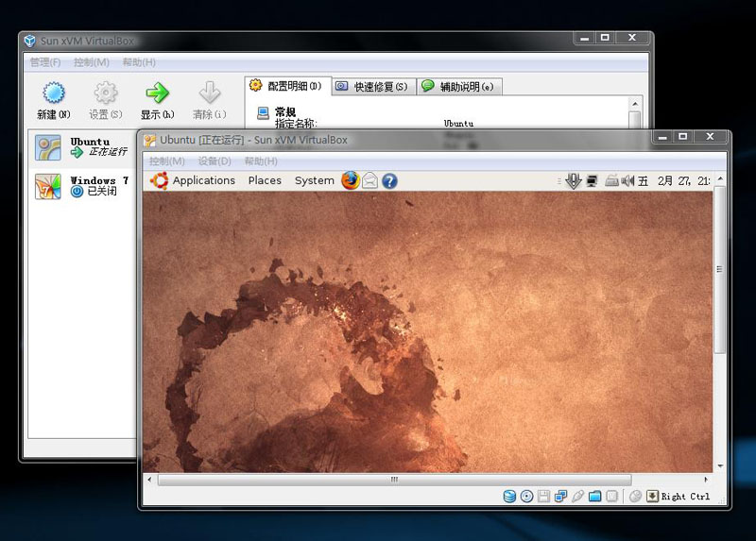Click the Windows 7 VM thumbnail icon in the list
Image resolution: width=756 pixels, height=541 pixels.
pyautogui.click(x=48, y=186)
